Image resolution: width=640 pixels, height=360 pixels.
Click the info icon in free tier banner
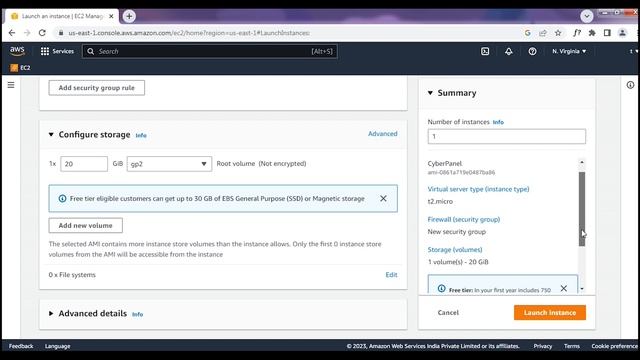(x=62, y=198)
